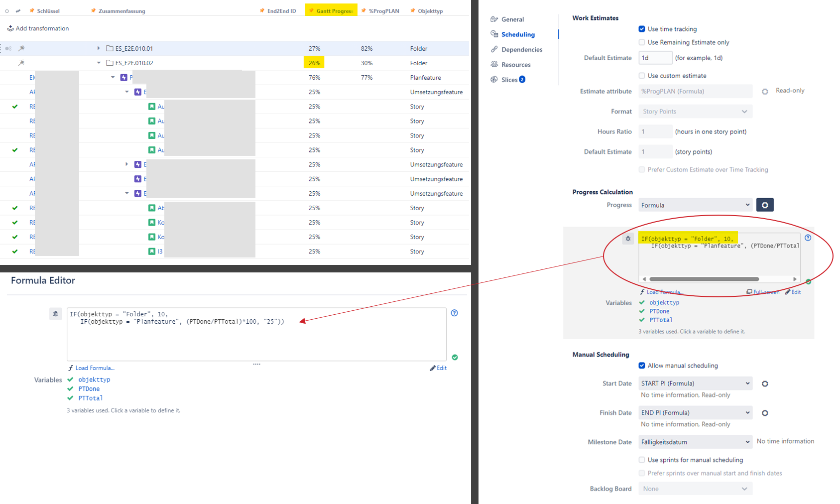Viewport: 840px width, 504px height.
Task: Click the Planfeature purple issue icon
Action: pos(124,77)
